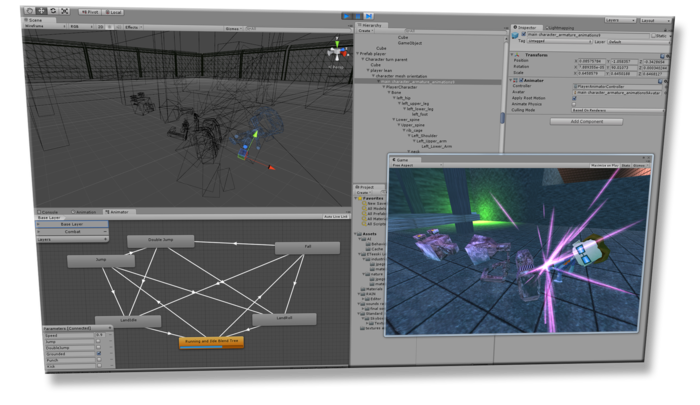This screenshot has width=700, height=405.
Task: Select the Running and Idle Blend Tree state
Action: tap(212, 342)
